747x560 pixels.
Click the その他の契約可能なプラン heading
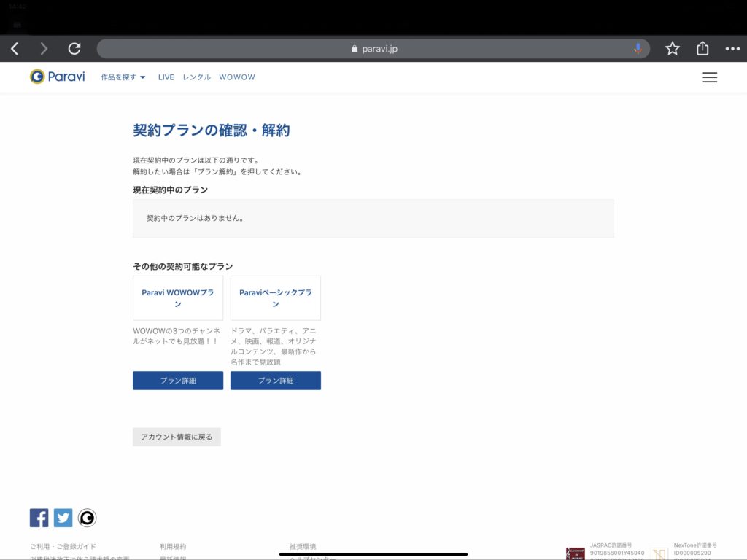click(x=183, y=266)
